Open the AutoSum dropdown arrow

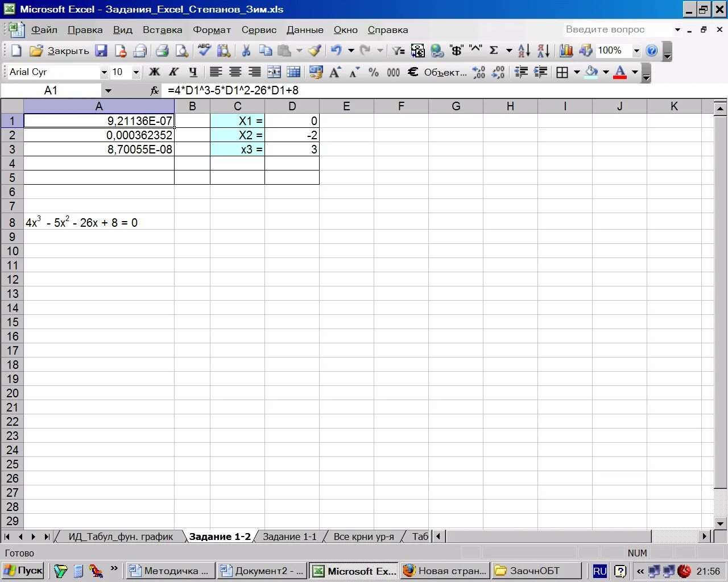pos(509,51)
